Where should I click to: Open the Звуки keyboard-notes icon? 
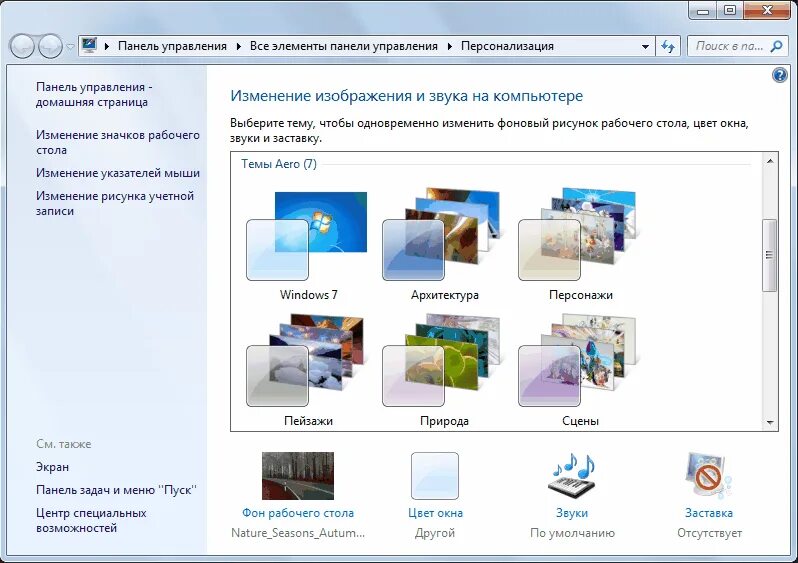click(572, 476)
